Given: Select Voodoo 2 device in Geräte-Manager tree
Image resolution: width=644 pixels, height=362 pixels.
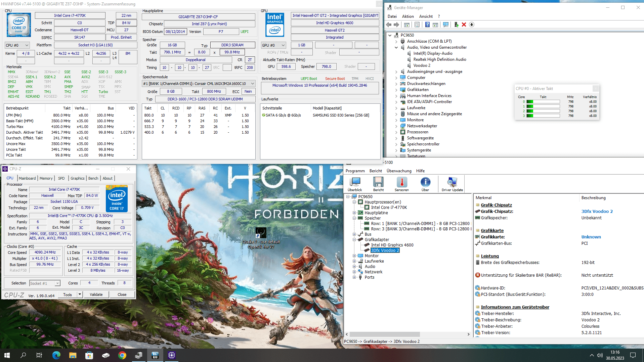Looking at the screenshot, I should 422,65.
